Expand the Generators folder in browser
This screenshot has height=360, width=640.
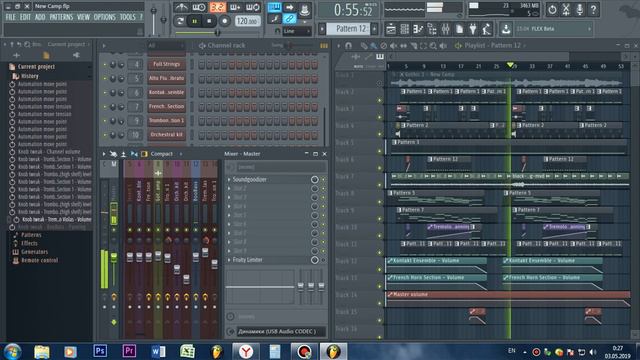tap(34, 252)
